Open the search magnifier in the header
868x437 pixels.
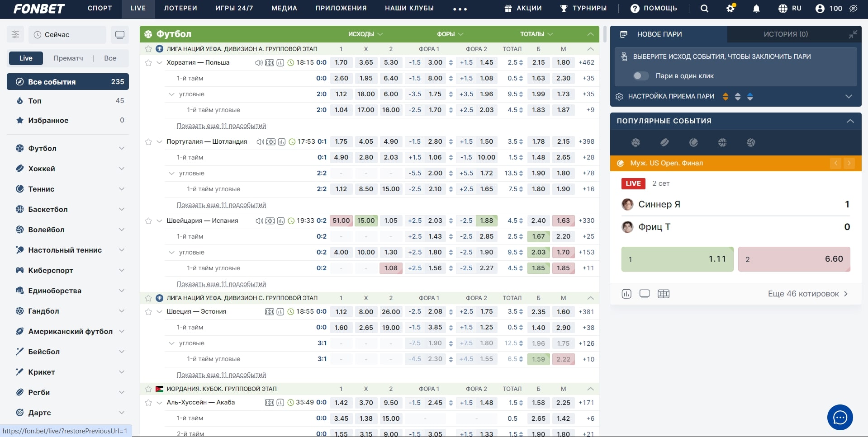(x=704, y=9)
